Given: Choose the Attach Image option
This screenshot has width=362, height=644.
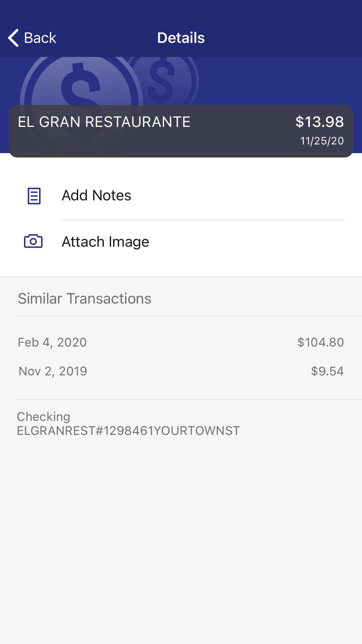Looking at the screenshot, I should pos(105,242).
